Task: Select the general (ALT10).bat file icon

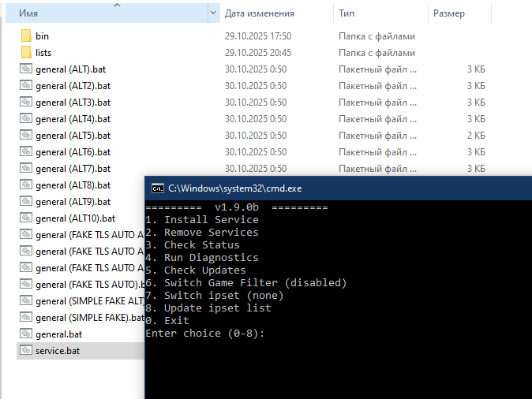Action: point(26,218)
